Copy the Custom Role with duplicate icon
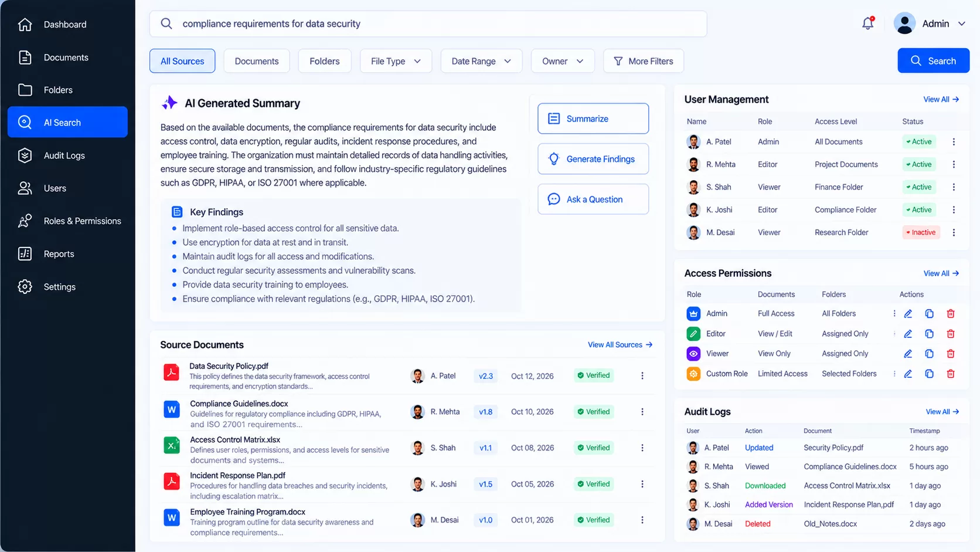This screenshot has width=980, height=552. click(929, 374)
